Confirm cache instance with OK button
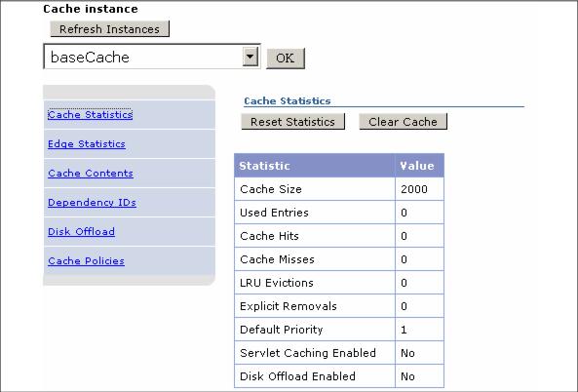Screen dimensions: 578x392 pyautogui.click(x=286, y=58)
